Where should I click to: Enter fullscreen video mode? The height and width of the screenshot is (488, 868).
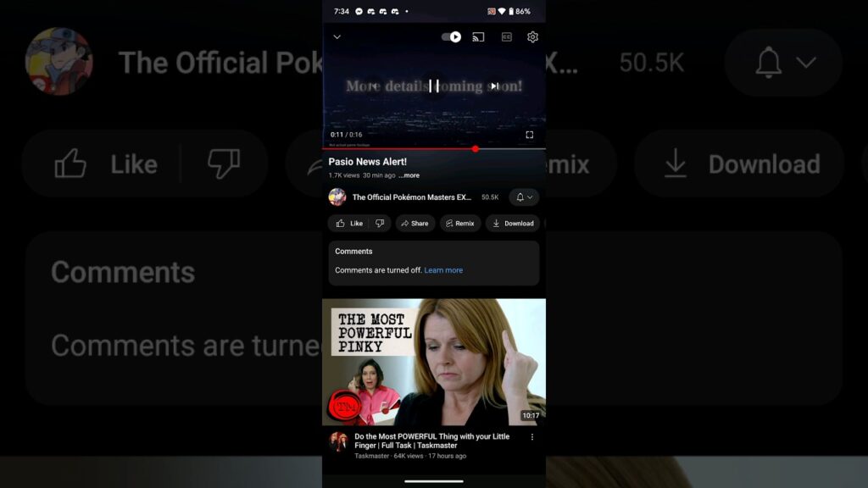pyautogui.click(x=530, y=135)
